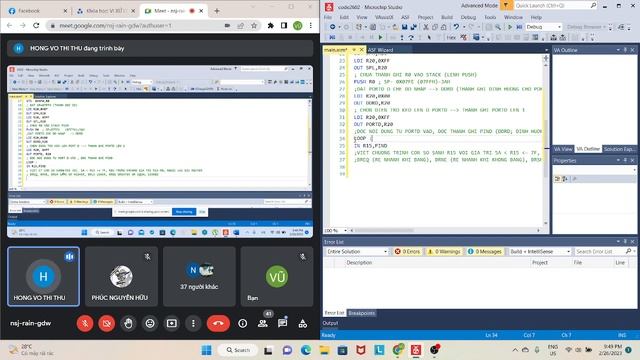This screenshot has height=360, width=640.
Task: Leave the call with the red hang-up button
Action: click(218, 323)
